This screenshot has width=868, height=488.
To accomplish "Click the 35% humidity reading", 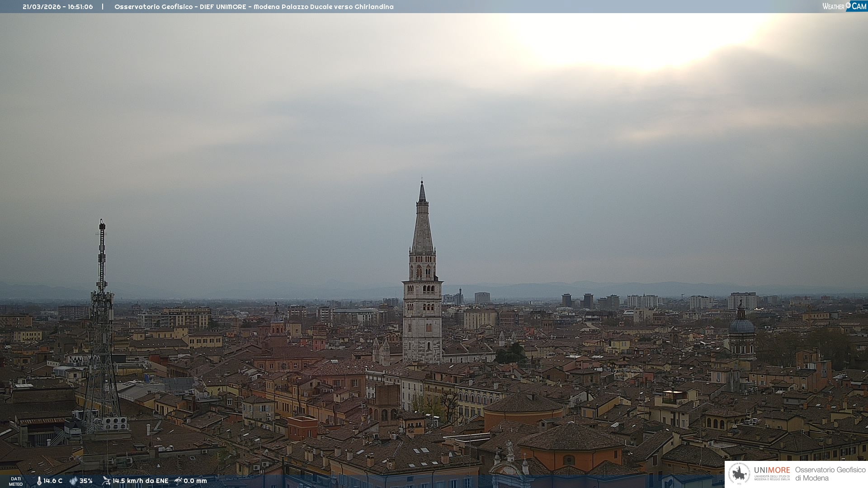I will [86, 481].
